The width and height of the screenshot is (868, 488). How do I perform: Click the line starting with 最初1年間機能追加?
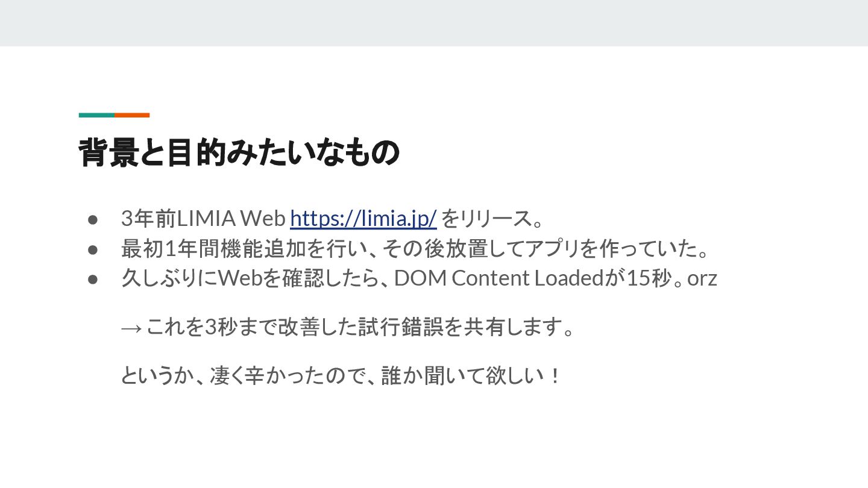coord(415,248)
